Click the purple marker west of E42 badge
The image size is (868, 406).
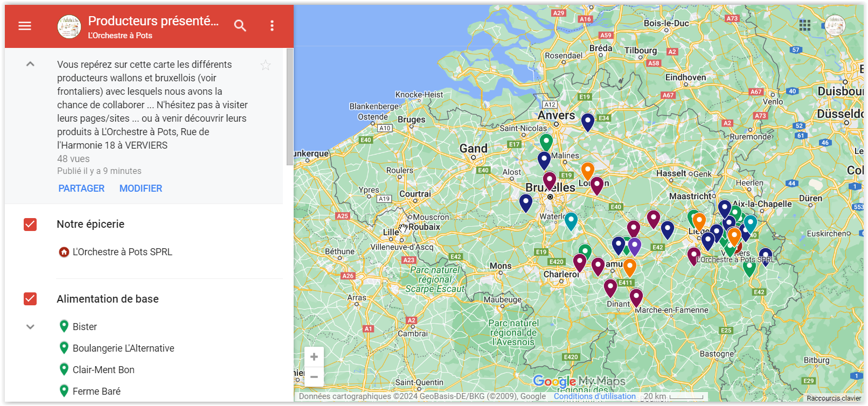tap(635, 246)
